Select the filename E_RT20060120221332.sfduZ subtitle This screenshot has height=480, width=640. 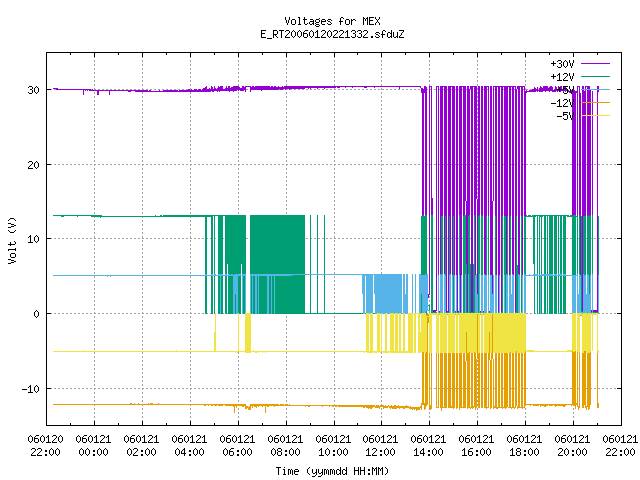pyautogui.click(x=332, y=34)
